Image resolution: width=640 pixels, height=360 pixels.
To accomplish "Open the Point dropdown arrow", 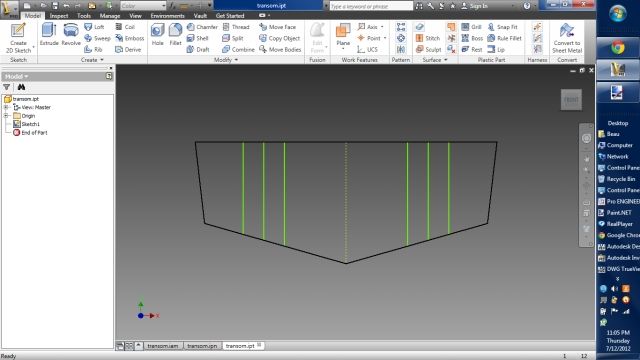I will pyautogui.click(x=385, y=38).
